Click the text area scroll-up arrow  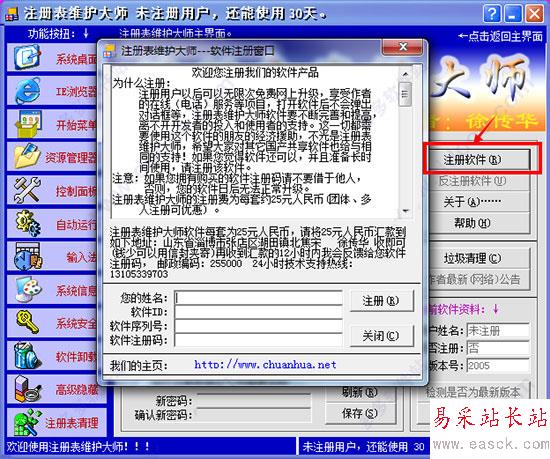(x=406, y=74)
